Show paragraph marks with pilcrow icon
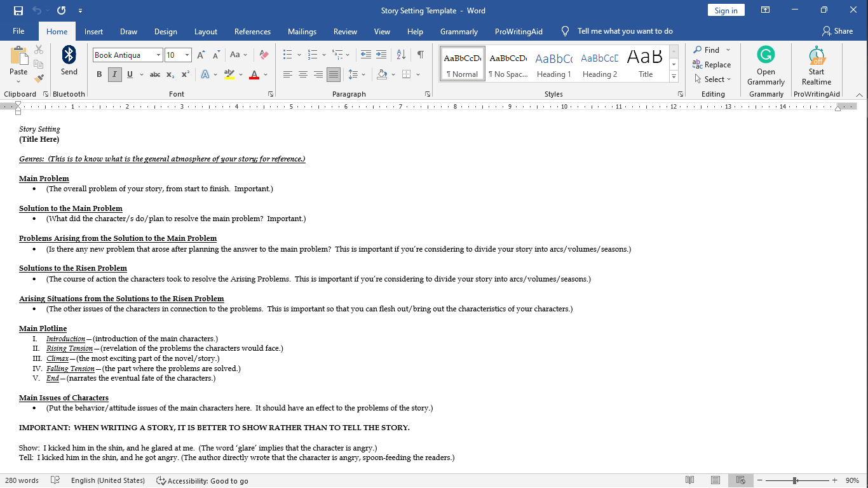Image resolution: width=868 pixels, height=488 pixels. (x=420, y=55)
